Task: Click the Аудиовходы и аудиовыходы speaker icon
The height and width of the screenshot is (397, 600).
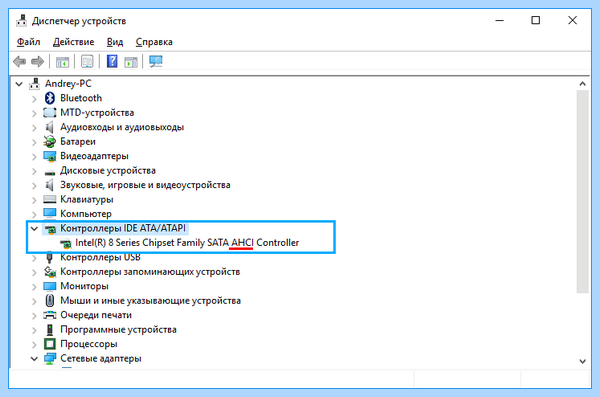Action: (49, 127)
